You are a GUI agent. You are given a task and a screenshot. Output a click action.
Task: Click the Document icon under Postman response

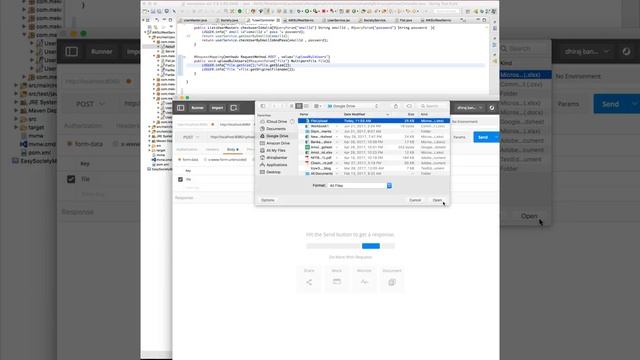pyautogui.click(x=392, y=282)
